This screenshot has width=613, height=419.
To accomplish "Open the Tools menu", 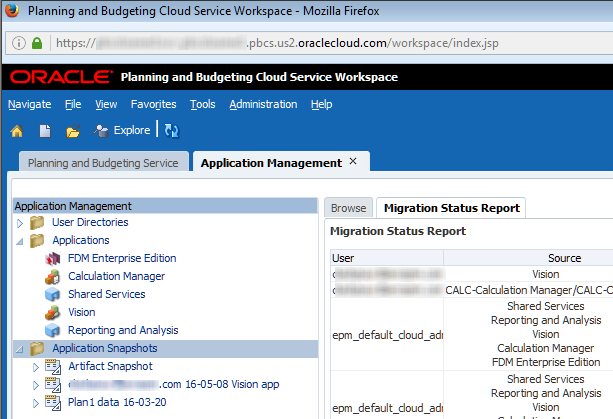I will [202, 104].
